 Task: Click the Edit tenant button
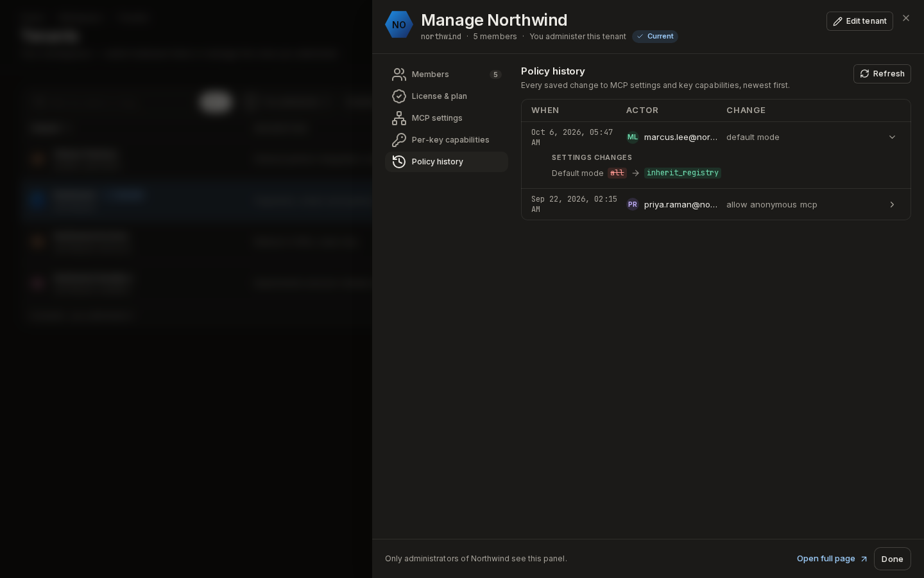(860, 21)
